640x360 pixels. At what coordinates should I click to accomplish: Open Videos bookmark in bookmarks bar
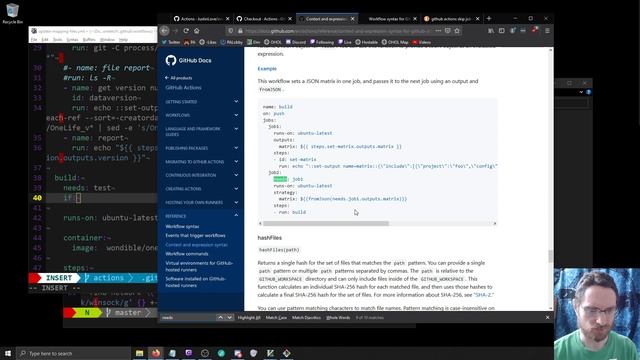pyautogui.click(x=421, y=42)
